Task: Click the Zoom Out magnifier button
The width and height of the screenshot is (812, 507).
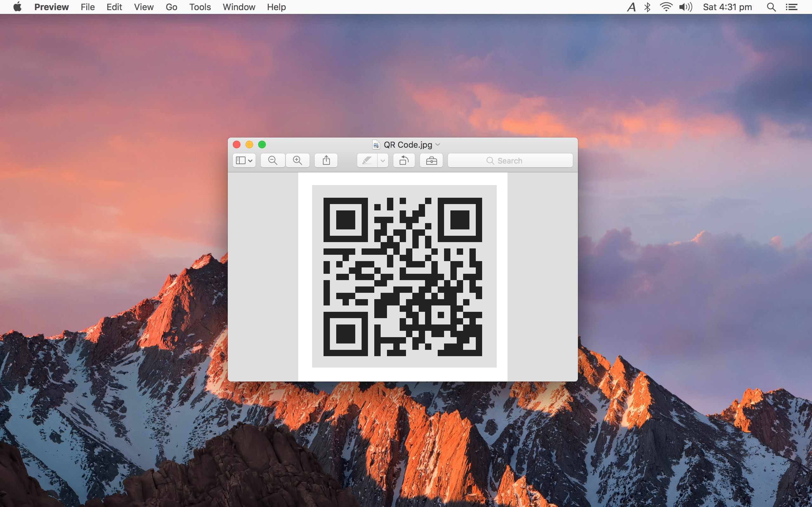Action: click(273, 161)
